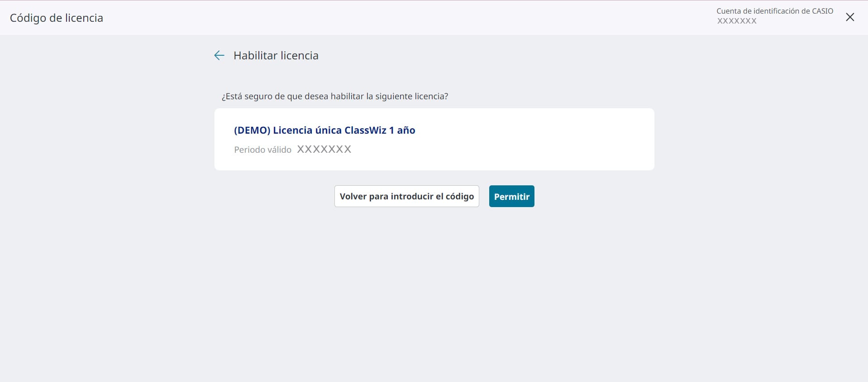The image size is (868, 382).
Task: Click the word (DEMO) in the license title
Action: tap(252, 130)
